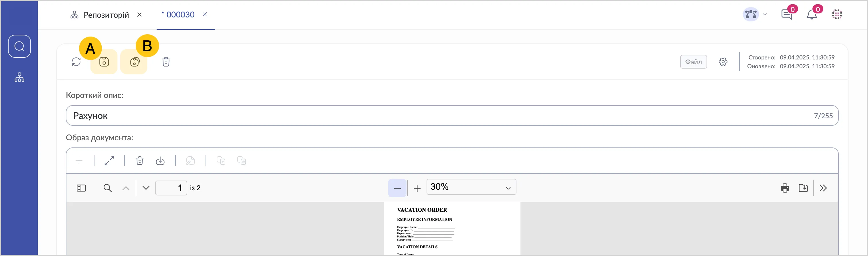
Task: Click the zoom out minus button
Action: [x=397, y=188]
